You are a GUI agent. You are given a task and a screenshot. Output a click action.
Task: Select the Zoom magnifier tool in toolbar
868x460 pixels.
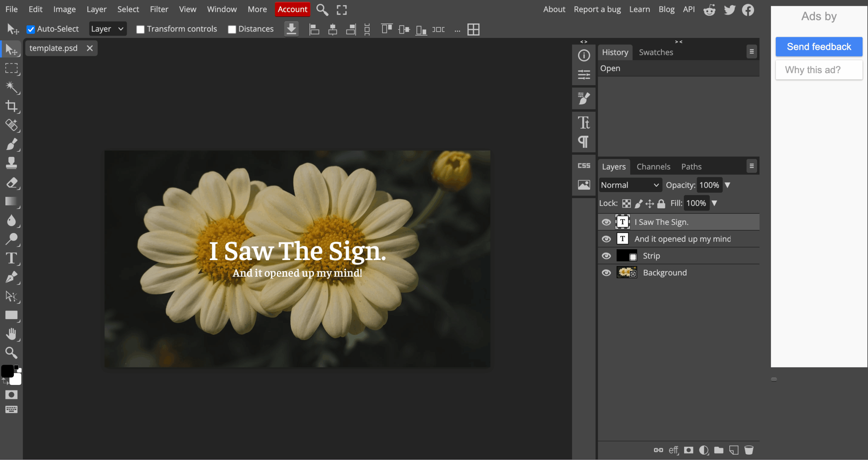(12, 353)
